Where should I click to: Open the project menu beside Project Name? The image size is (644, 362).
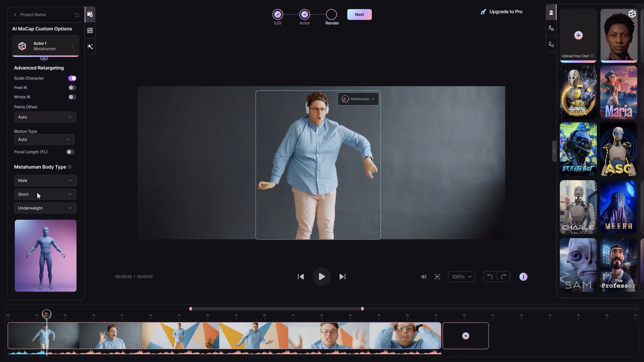[x=77, y=15]
